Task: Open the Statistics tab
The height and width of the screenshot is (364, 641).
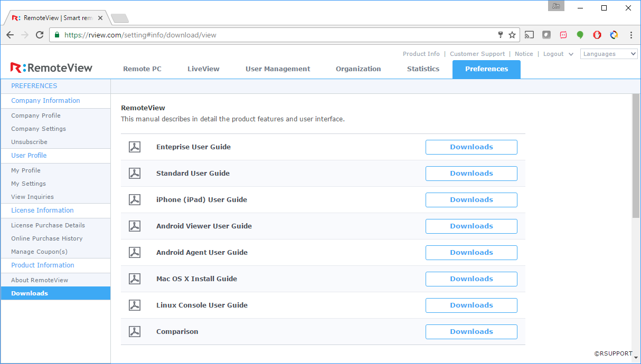Action: click(423, 69)
